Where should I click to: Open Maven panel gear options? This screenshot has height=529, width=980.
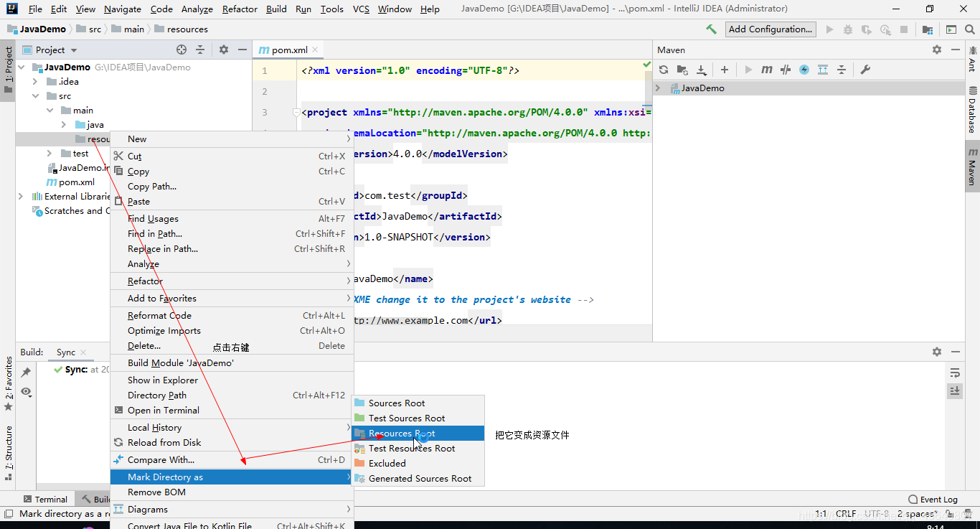(937, 50)
